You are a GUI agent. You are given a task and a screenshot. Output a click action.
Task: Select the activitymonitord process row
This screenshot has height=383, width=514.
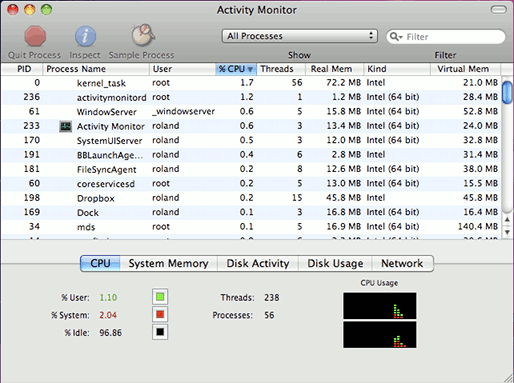[251, 97]
